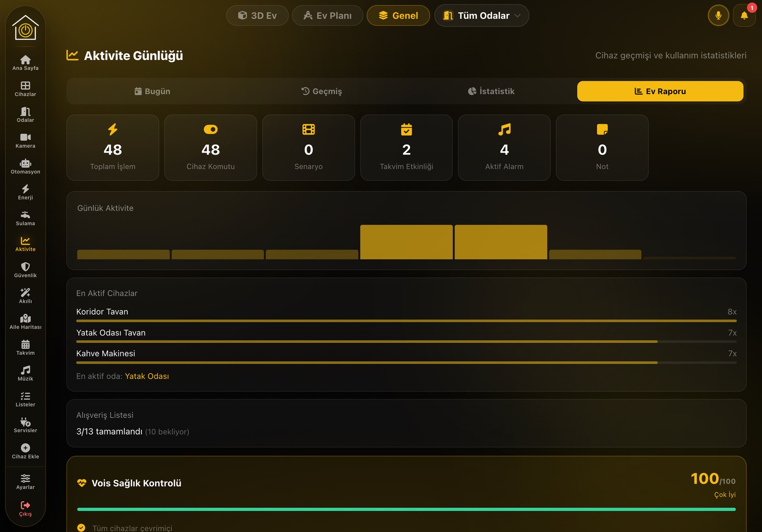Open the Odalar section
Image resolution: width=762 pixels, height=532 pixels.
[25, 115]
